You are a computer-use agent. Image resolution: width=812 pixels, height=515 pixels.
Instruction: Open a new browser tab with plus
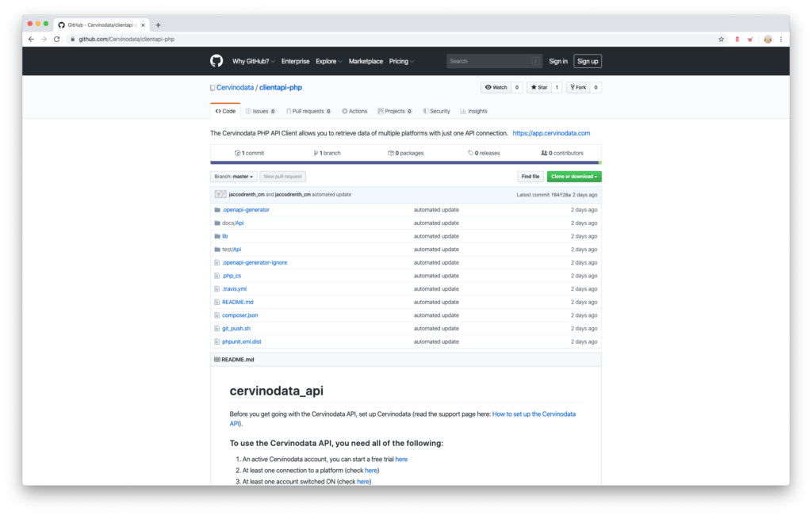pos(158,25)
